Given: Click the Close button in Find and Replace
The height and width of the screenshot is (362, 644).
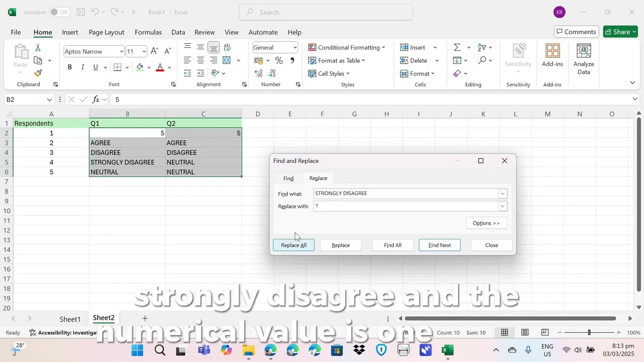Looking at the screenshot, I should [492, 245].
